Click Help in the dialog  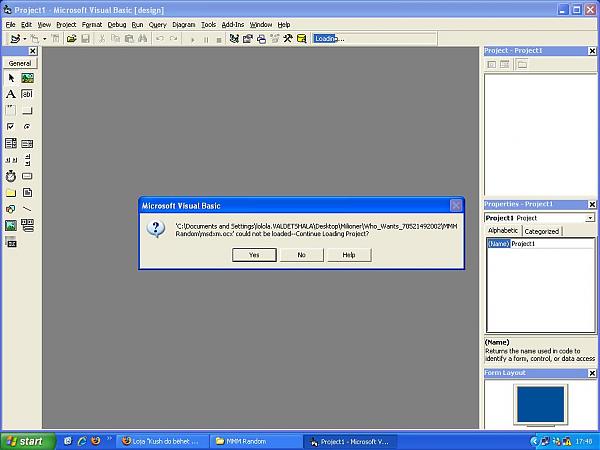click(349, 255)
